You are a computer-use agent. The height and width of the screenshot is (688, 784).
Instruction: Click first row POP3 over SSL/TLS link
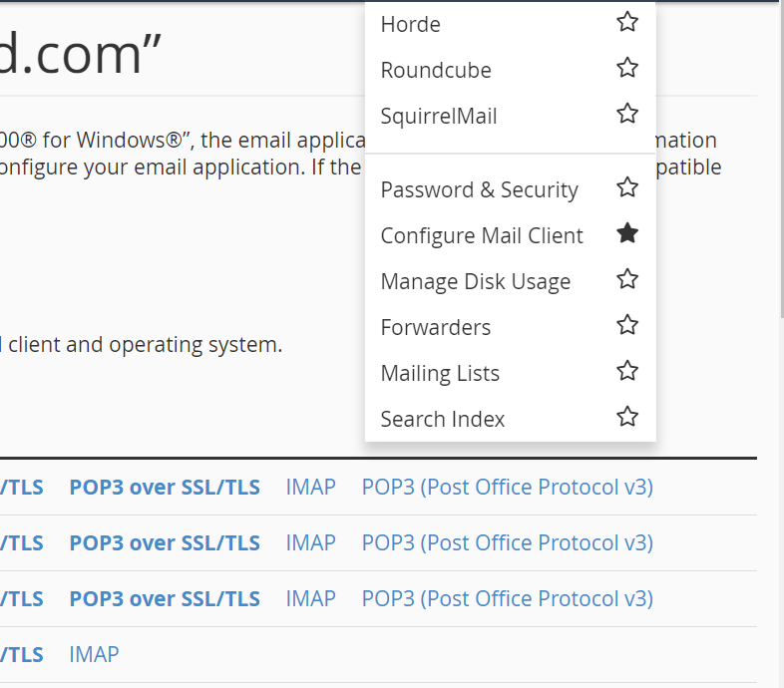[x=164, y=487]
